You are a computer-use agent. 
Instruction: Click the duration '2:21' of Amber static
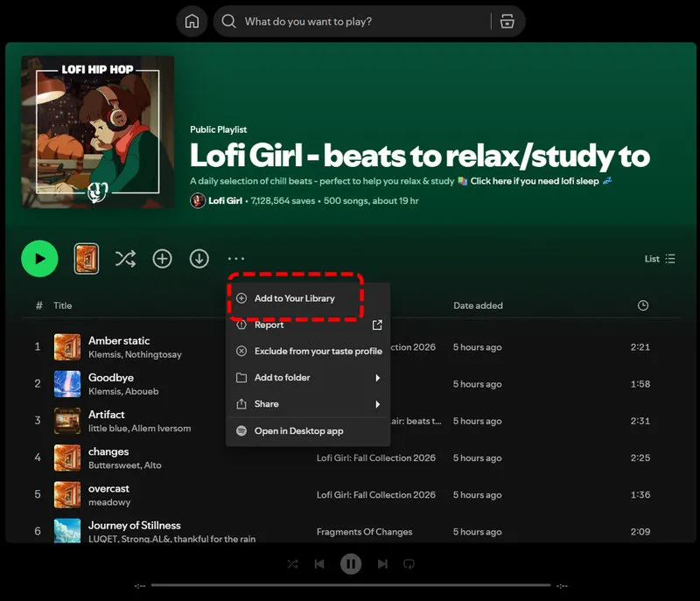click(x=640, y=347)
